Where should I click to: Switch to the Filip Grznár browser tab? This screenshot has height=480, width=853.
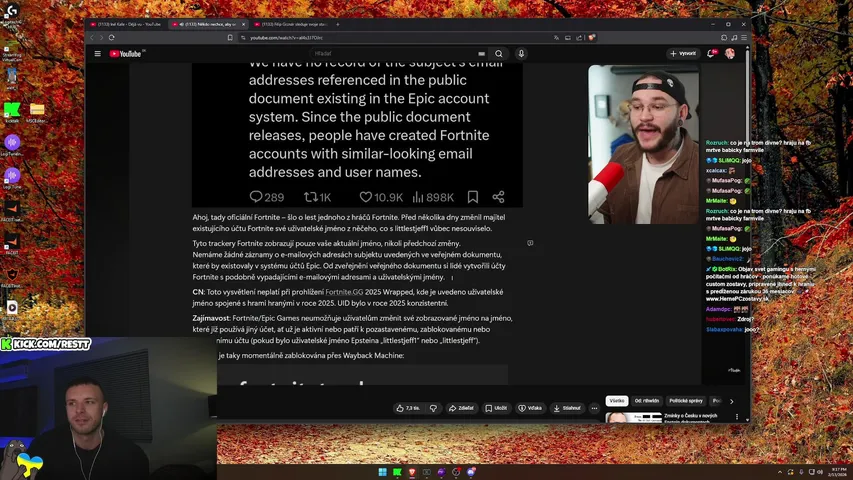tap(292, 24)
